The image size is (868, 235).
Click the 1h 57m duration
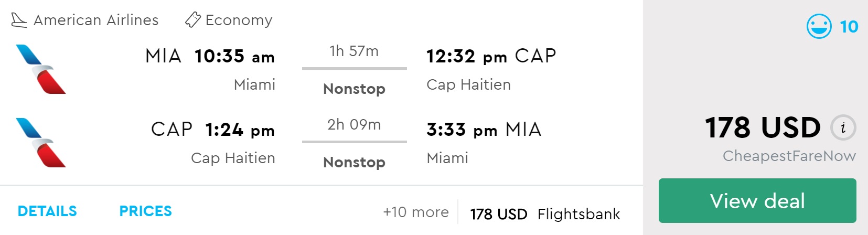(x=354, y=51)
